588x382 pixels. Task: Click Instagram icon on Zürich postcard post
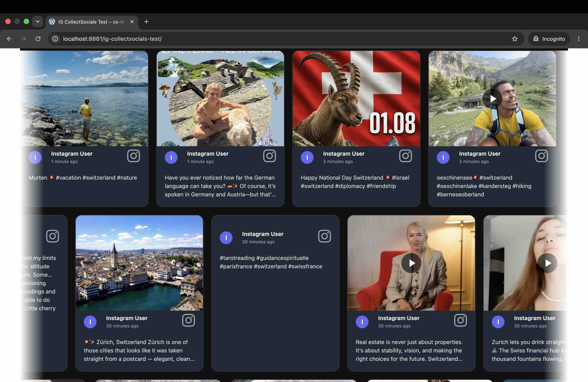coord(188,320)
